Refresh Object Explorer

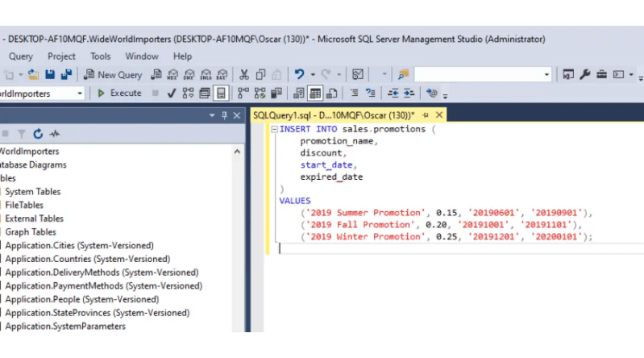tap(38, 134)
